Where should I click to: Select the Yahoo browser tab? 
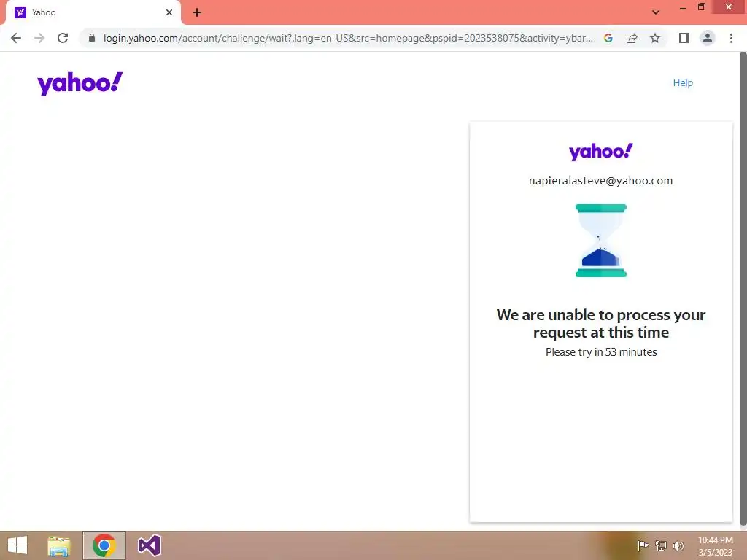click(93, 12)
